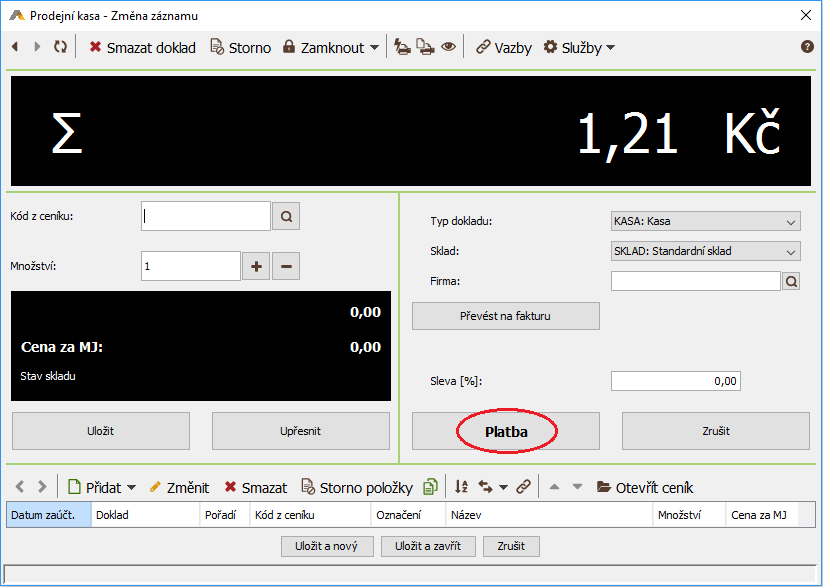Click Změnit with the pencil icon
Viewport: 823px width, 587px height.
pyautogui.click(x=179, y=488)
